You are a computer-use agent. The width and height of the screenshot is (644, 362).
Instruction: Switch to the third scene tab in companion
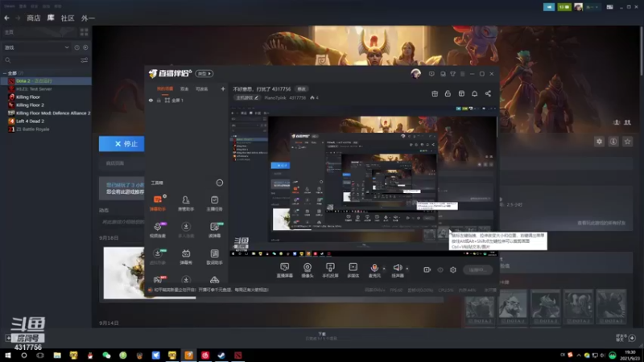[202, 89]
